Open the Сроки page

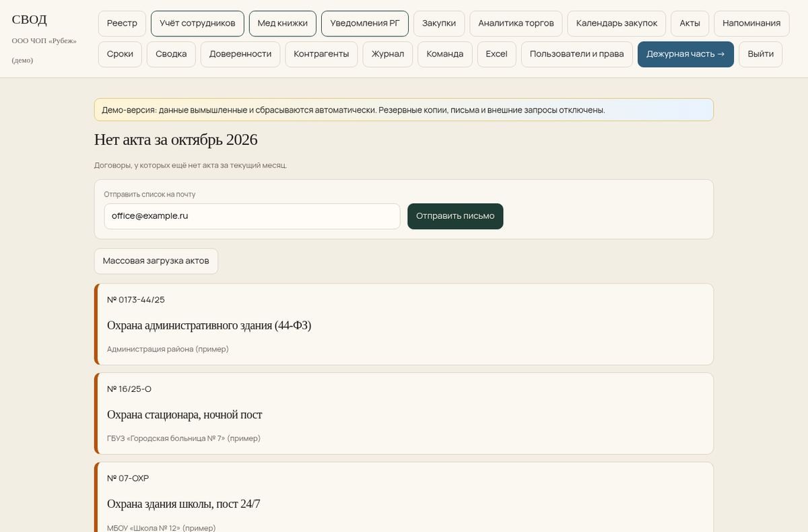click(120, 55)
